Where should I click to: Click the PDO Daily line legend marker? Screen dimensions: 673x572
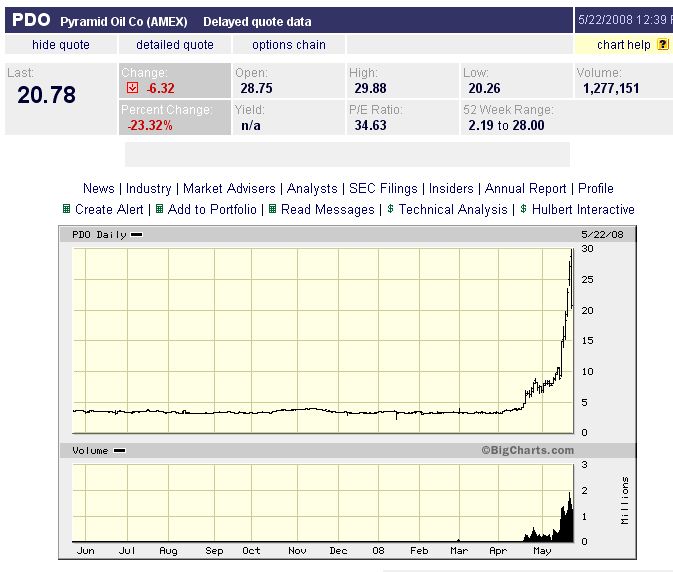pyautogui.click(x=136, y=234)
